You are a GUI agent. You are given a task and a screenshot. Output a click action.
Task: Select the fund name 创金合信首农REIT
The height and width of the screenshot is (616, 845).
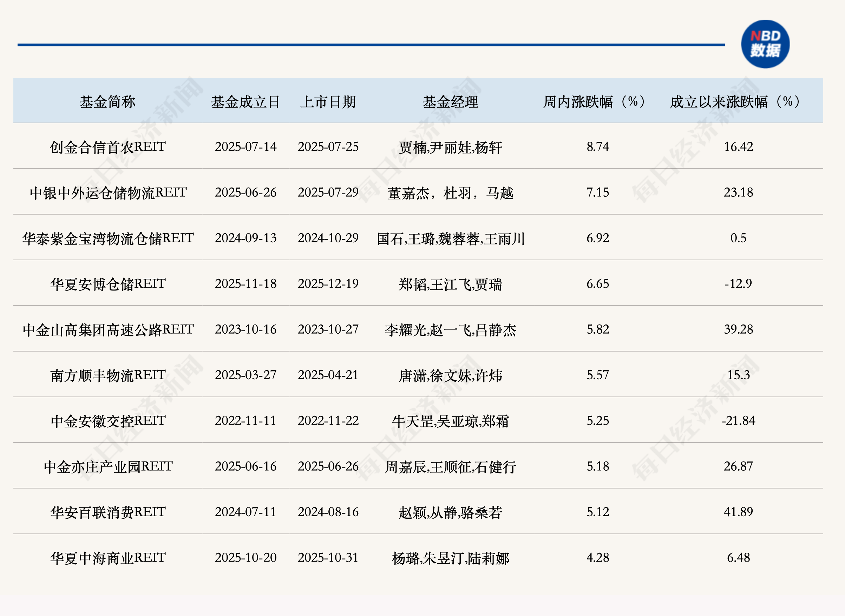pyautogui.click(x=108, y=147)
